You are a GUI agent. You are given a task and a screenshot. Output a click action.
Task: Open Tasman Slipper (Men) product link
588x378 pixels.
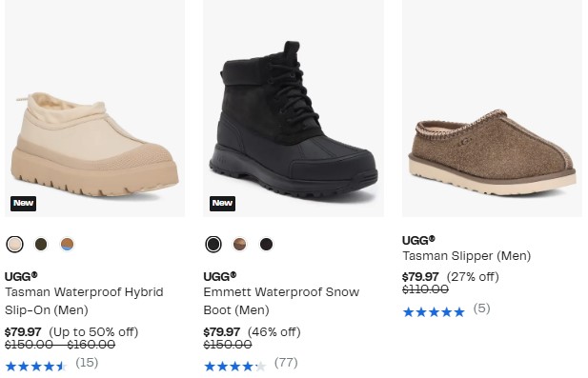tap(467, 256)
